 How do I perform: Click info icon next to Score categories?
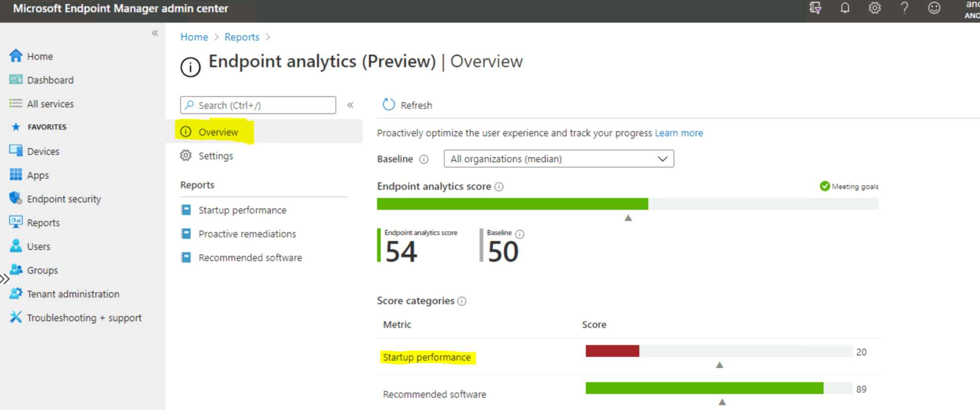(462, 301)
